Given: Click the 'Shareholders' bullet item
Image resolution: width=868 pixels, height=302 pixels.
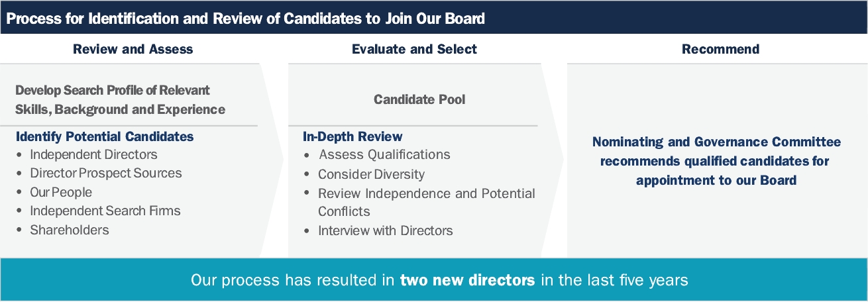Looking at the screenshot, I should (69, 230).
